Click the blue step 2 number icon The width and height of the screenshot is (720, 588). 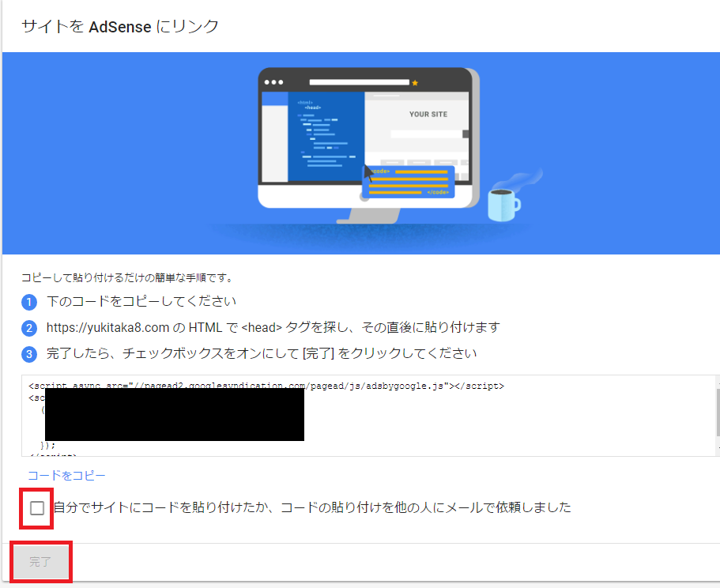[29, 328]
